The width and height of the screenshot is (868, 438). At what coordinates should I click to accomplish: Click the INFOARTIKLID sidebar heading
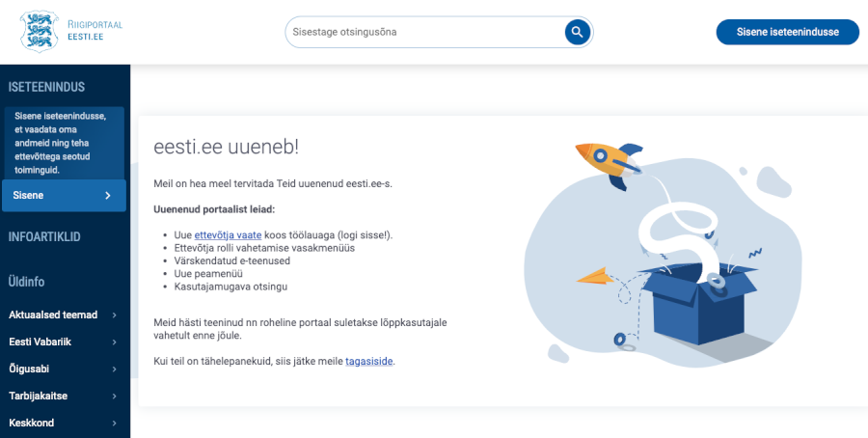pyautogui.click(x=44, y=237)
